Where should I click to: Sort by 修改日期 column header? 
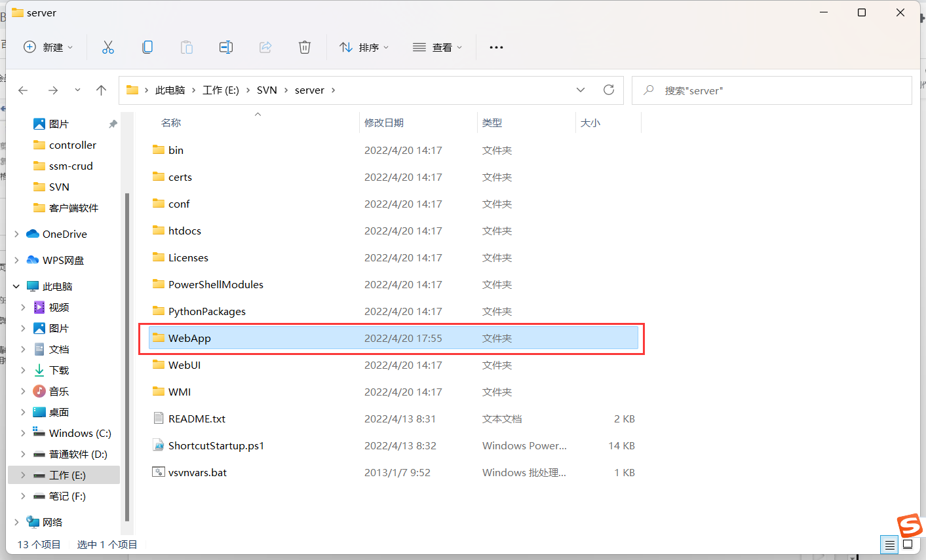[x=384, y=122]
